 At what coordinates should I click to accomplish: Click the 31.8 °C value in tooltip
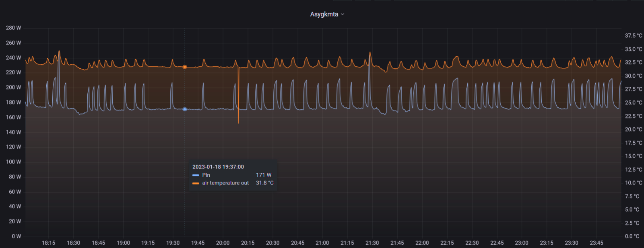(265, 183)
